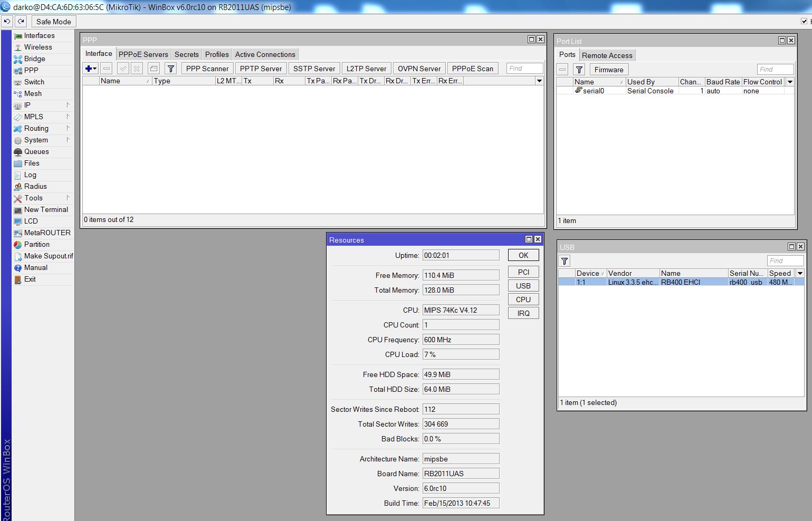Select the Ports tab in Port List
Image resolution: width=812 pixels, height=521 pixels.
(567, 54)
